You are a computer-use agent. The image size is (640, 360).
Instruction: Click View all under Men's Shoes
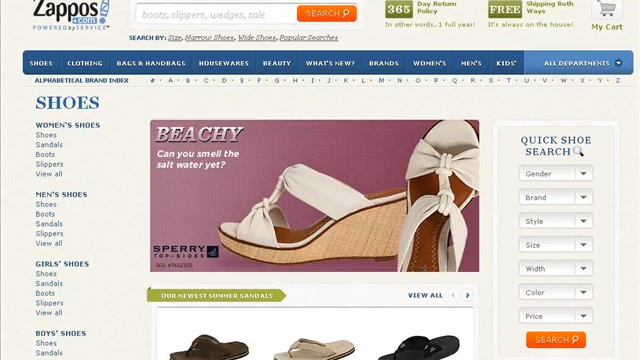49,244
